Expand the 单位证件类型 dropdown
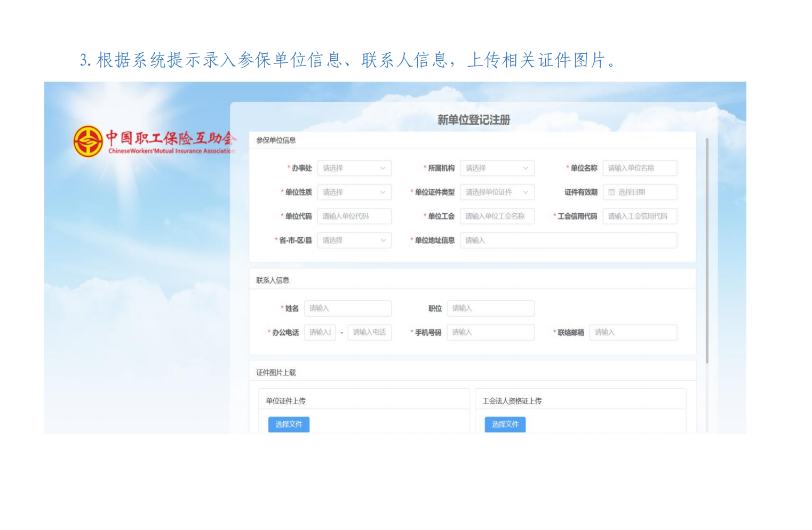 pos(497,192)
